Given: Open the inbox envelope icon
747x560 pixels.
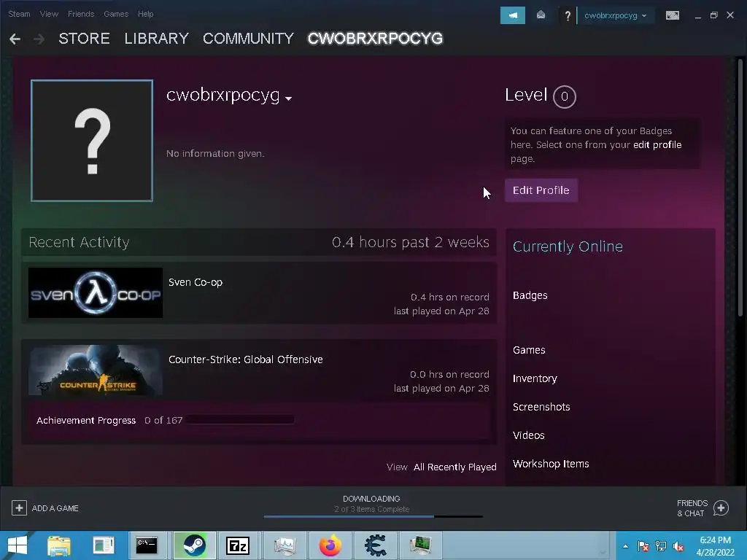Looking at the screenshot, I should [x=541, y=15].
